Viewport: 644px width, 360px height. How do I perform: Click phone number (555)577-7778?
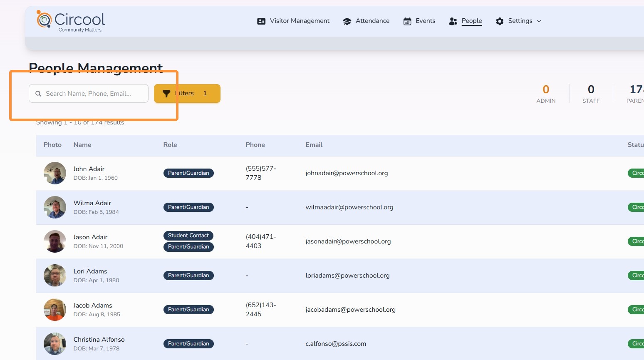click(261, 173)
